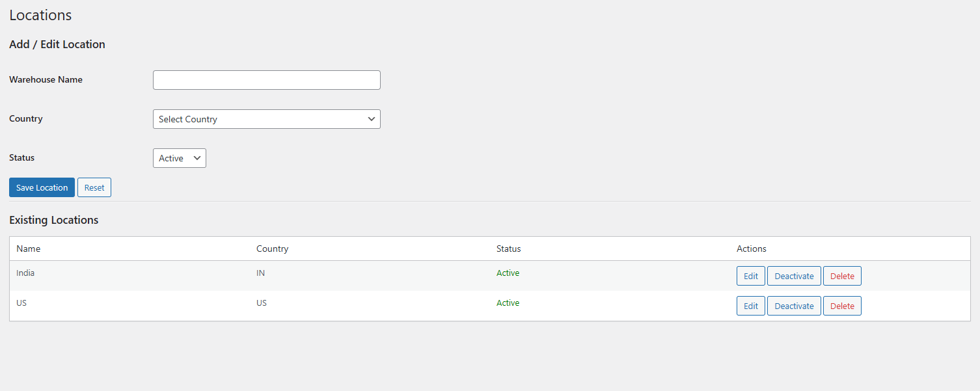Image resolution: width=980 pixels, height=391 pixels.
Task: Delete the US location
Action: click(x=842, y=306)
